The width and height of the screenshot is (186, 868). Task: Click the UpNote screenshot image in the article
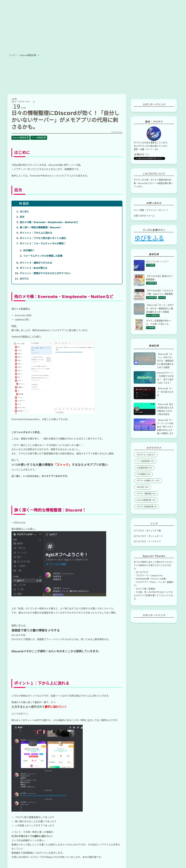53,378
